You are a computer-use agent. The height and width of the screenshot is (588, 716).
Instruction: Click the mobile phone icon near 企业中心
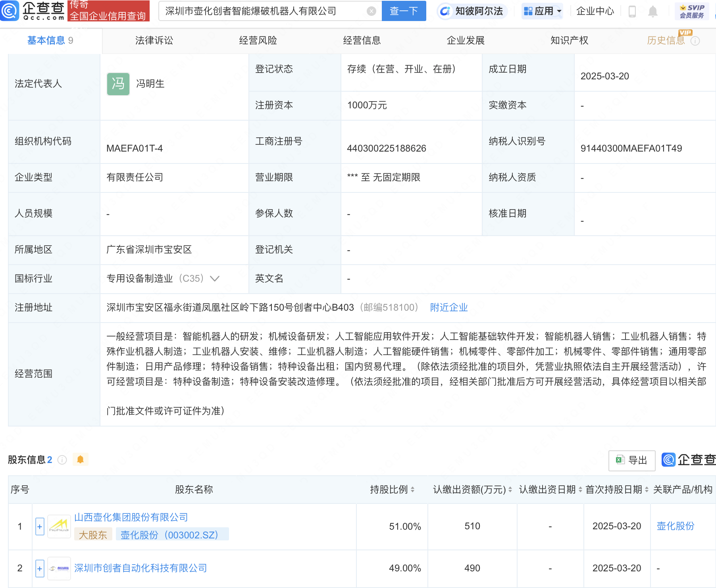coord(631,11)
